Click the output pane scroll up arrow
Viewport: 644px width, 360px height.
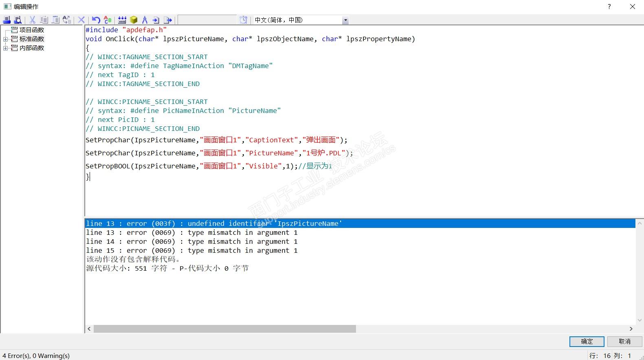coord(640,223)
